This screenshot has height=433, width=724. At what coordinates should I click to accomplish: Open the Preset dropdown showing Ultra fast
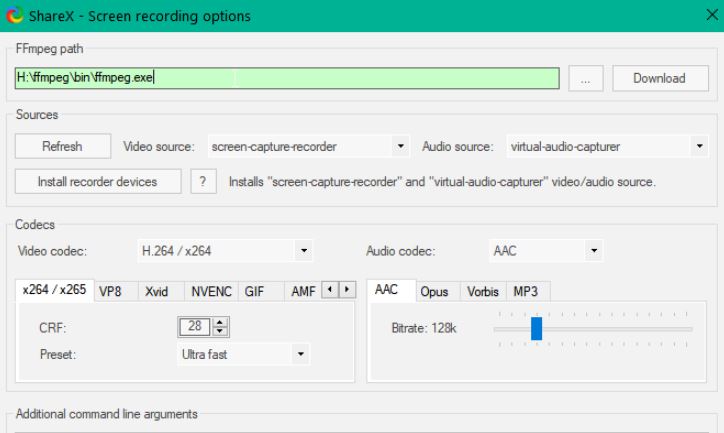243,354
